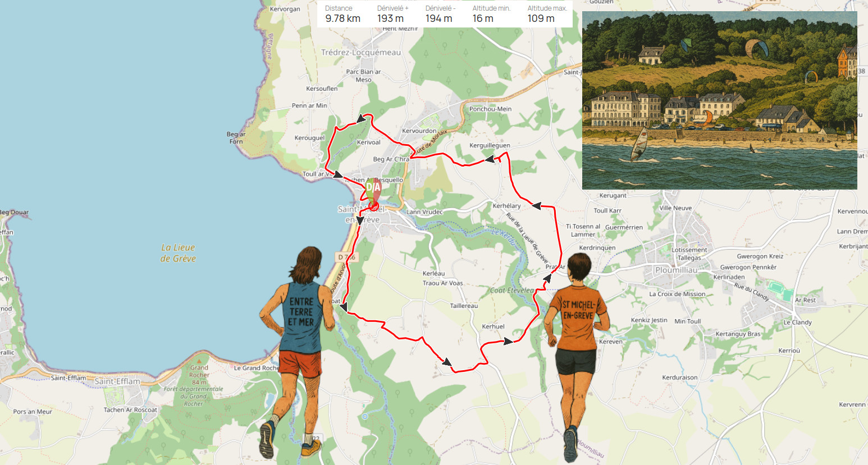Select the Dénivelé + 193 m stat

coord(392,14)
